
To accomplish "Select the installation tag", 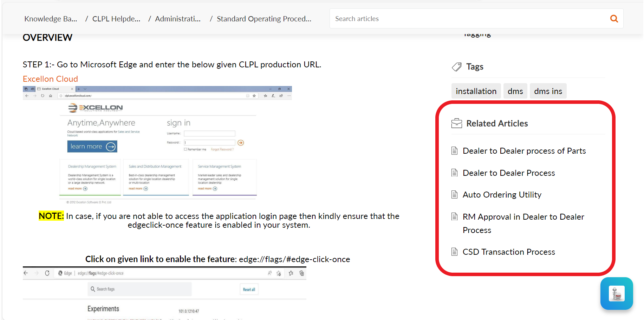I will point(476,91).
